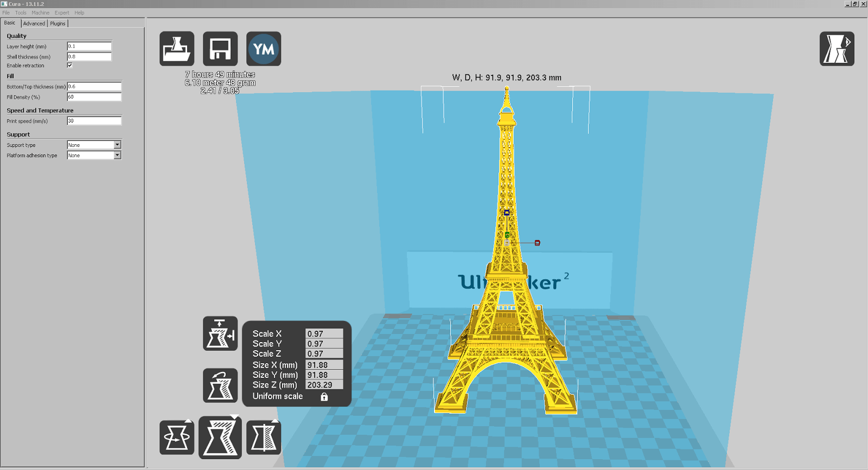Open the Tools menu
The height and width of the screenshot is (470, 868).
click(x=21, y=12)
